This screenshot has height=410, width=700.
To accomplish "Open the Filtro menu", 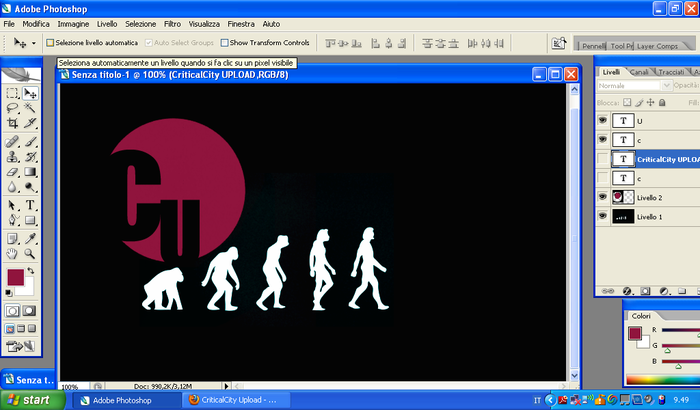I will coord(172,24).
